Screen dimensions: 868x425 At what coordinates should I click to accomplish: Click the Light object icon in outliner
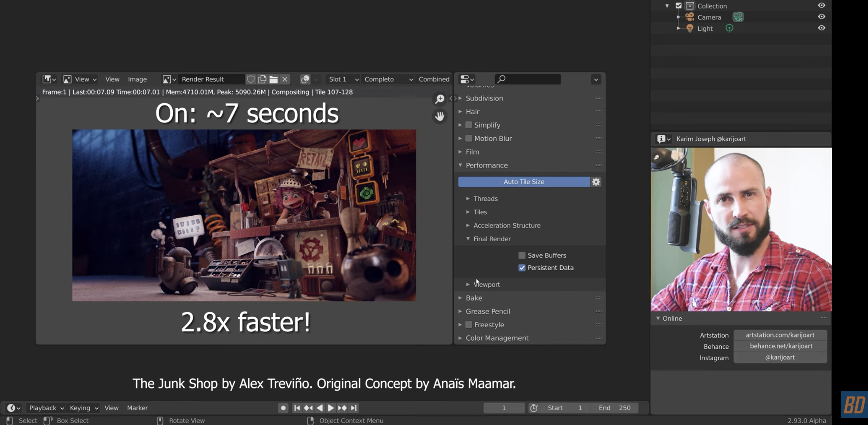pyautogui.click(x=689, y=28)
